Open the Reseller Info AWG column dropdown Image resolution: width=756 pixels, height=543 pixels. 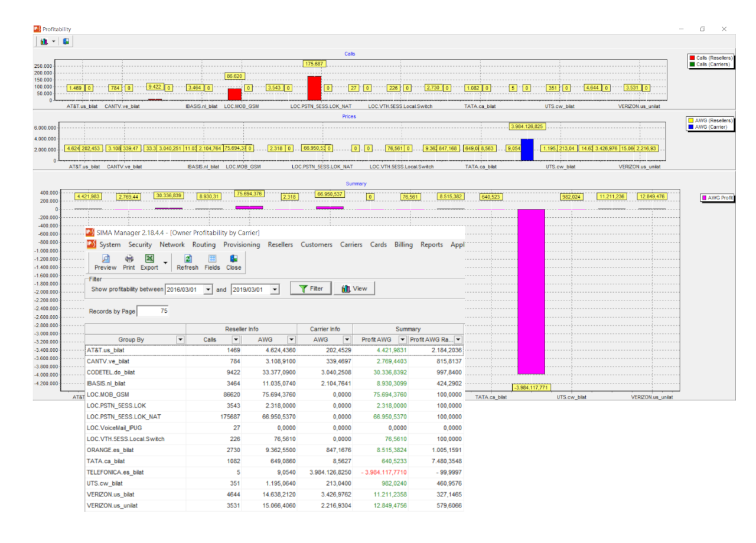pos(291,339)
